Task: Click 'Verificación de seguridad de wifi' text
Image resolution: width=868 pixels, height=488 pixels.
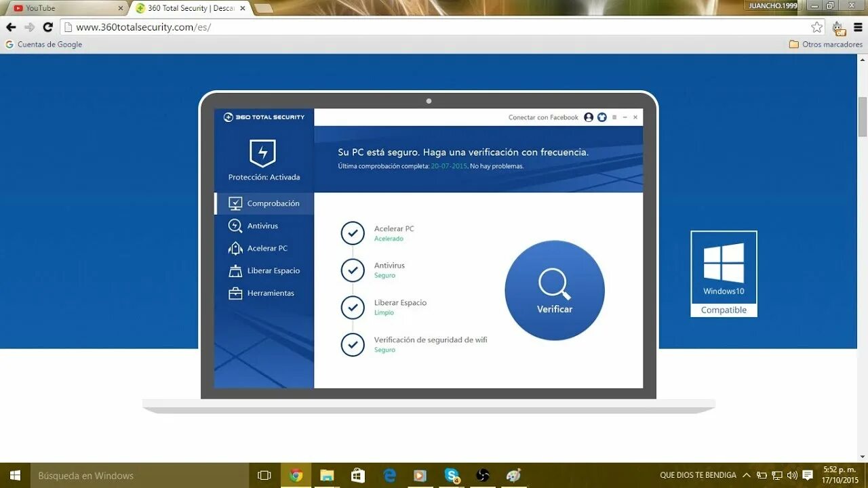Action: pos(431,340)
